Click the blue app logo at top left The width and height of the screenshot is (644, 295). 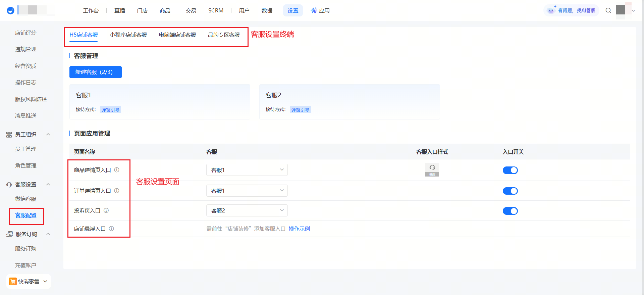tap(11, 10)
